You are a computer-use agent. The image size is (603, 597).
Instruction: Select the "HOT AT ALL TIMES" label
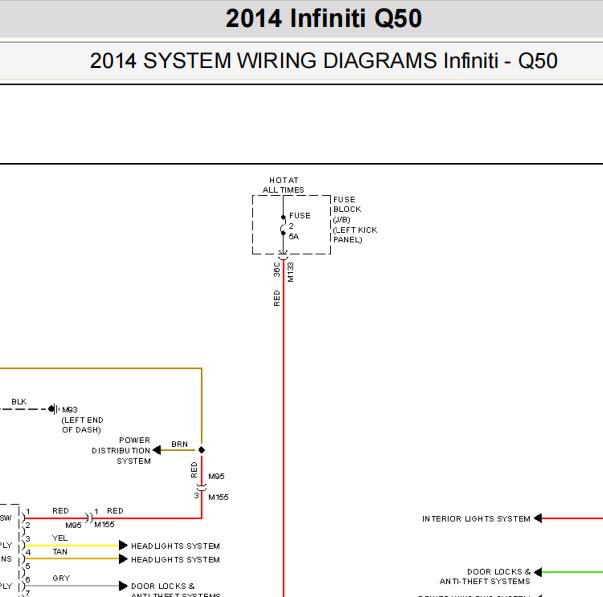283,185
